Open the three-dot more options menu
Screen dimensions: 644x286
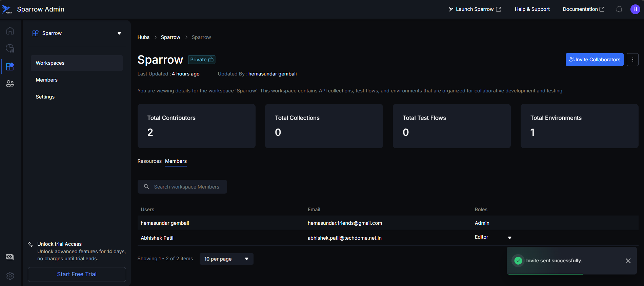click(x=632, y=60)
